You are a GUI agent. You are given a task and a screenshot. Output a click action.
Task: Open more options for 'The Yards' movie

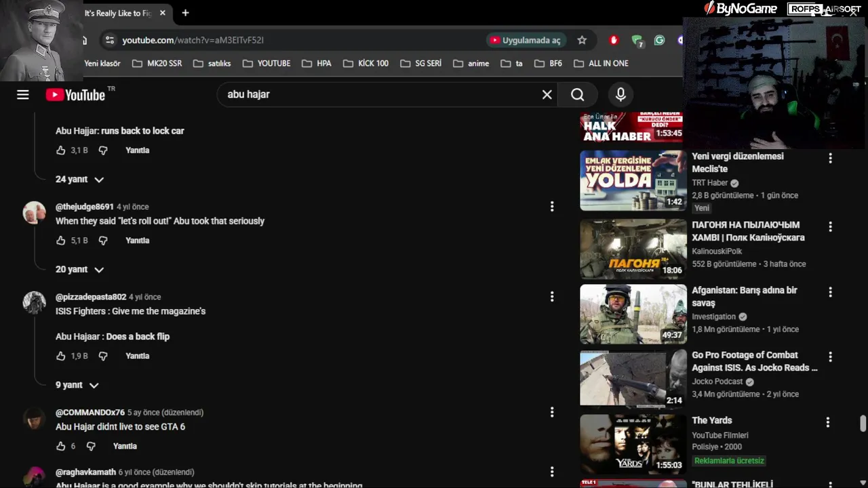827,422
